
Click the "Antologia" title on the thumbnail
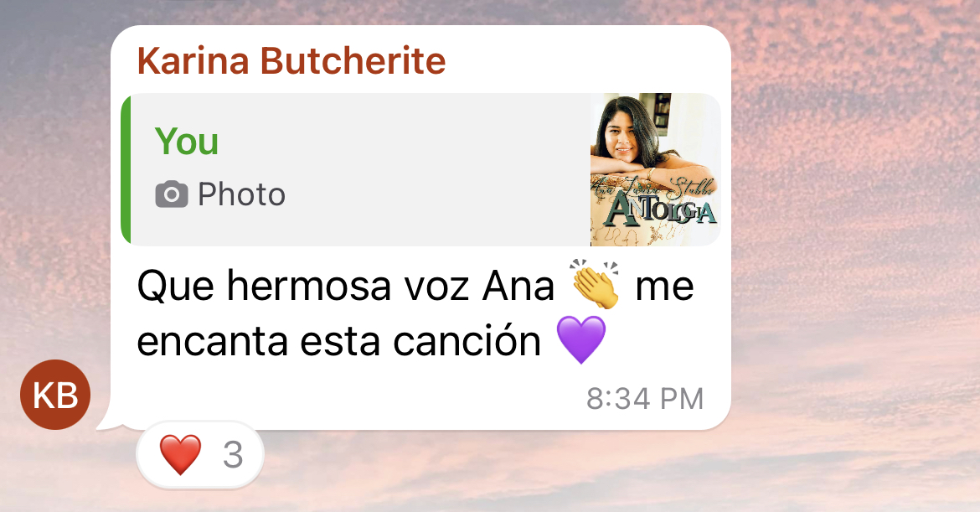tap(660, 210)
